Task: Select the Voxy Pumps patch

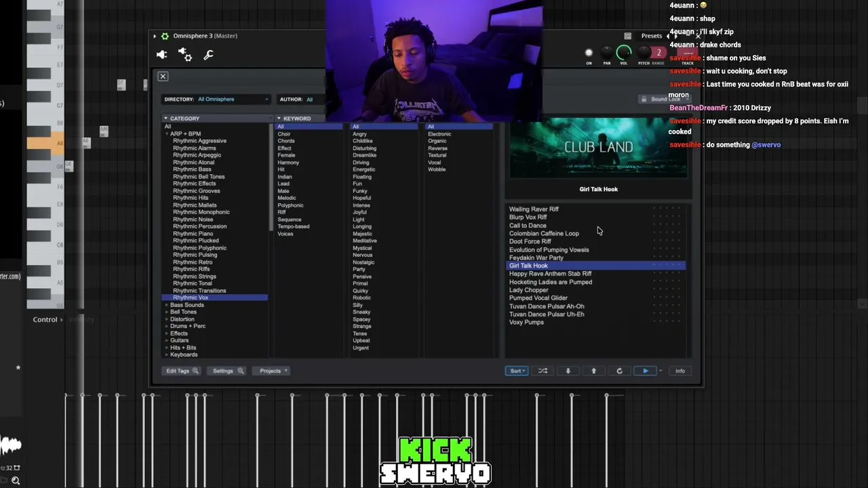Action: pos(527,323)
